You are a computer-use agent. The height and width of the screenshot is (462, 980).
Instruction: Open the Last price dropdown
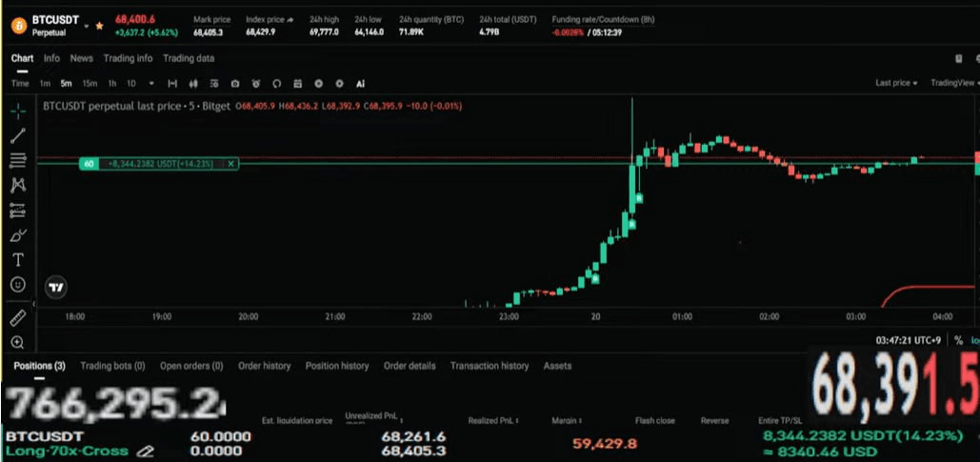click(x=896, y=83)
